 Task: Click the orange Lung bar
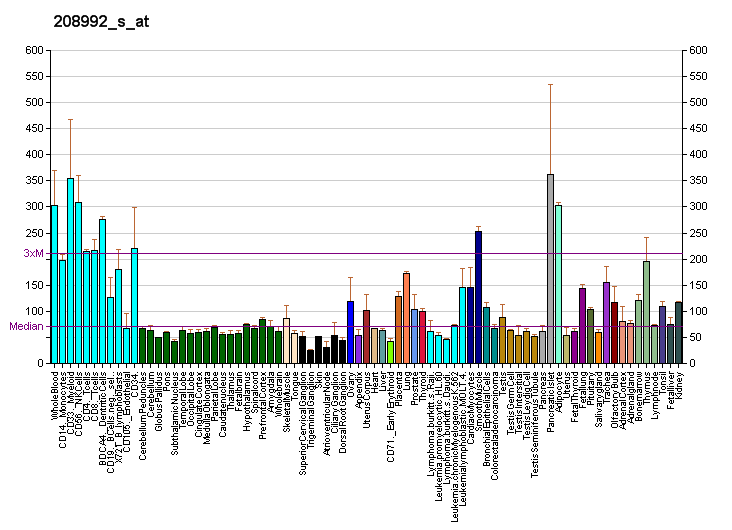(x=406, y=317)
